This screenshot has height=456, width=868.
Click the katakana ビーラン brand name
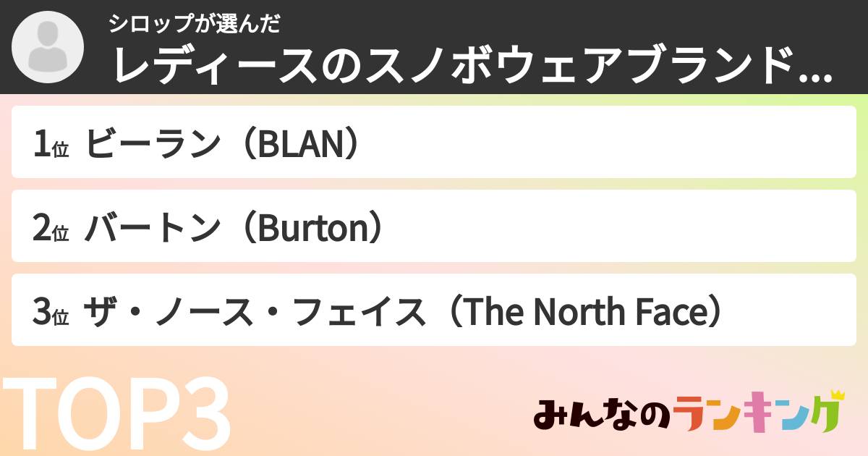click(151, 144)
